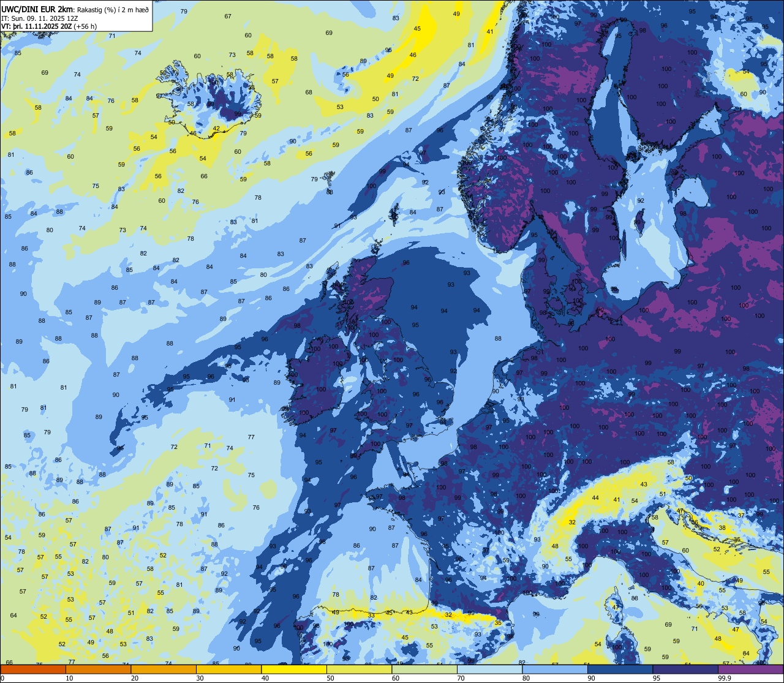Click the '95' legend scale label
This screenshot has height=683, width=784.
(x=657, y=678)
